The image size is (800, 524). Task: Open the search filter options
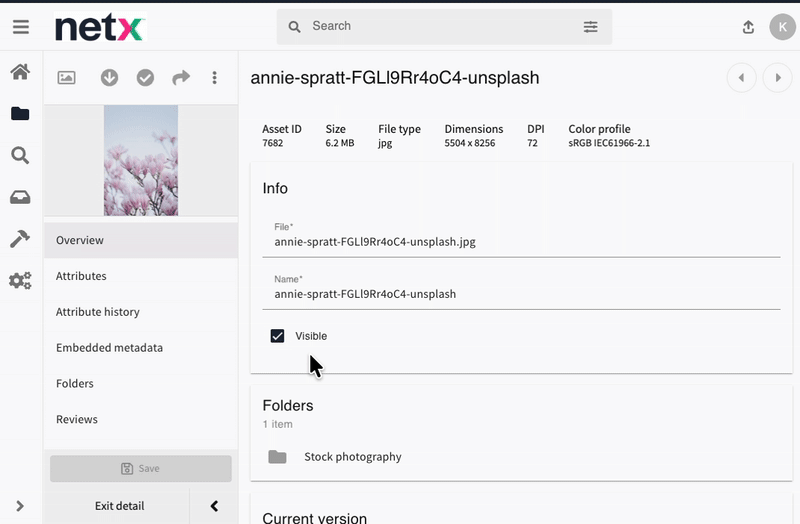[x=590, y=27]
